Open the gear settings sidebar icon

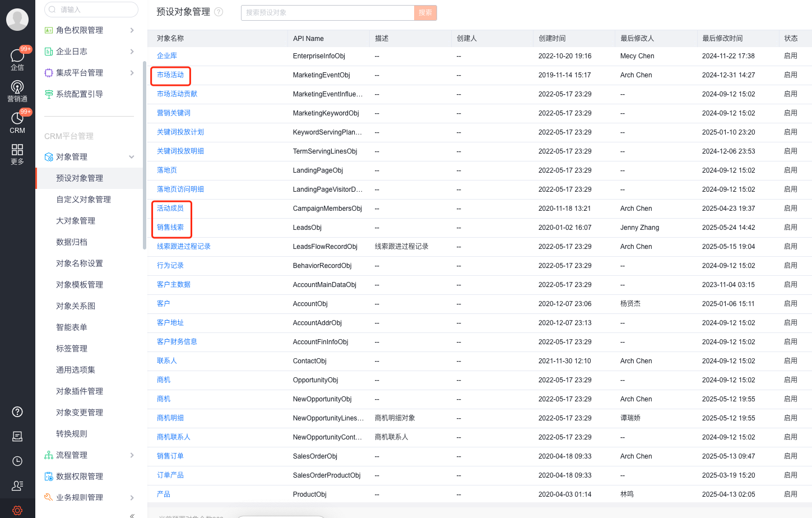[17, 510]
